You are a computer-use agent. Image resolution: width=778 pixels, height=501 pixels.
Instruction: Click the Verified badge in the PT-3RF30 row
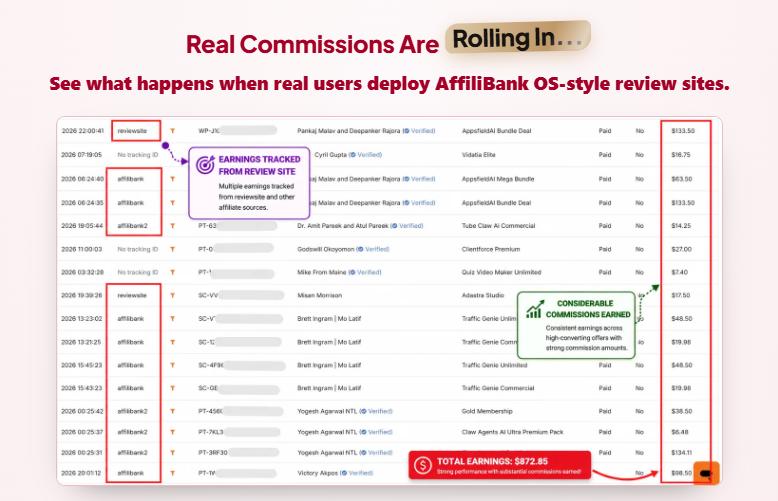tap(377, 453)
